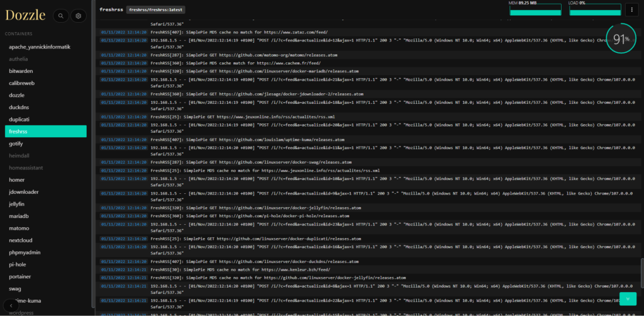
Task: Open the portainer container logs
Action: pyautogui.click(x=20, y=276)
